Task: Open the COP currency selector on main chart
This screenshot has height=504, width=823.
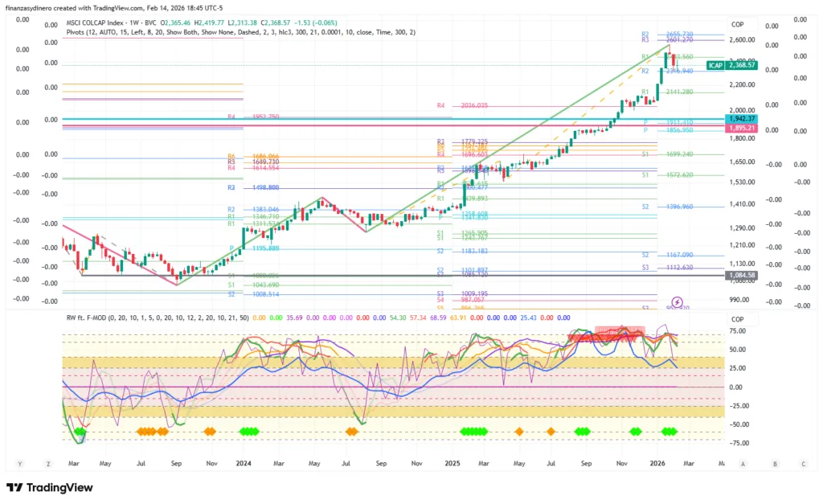Action: click(737, 23)
